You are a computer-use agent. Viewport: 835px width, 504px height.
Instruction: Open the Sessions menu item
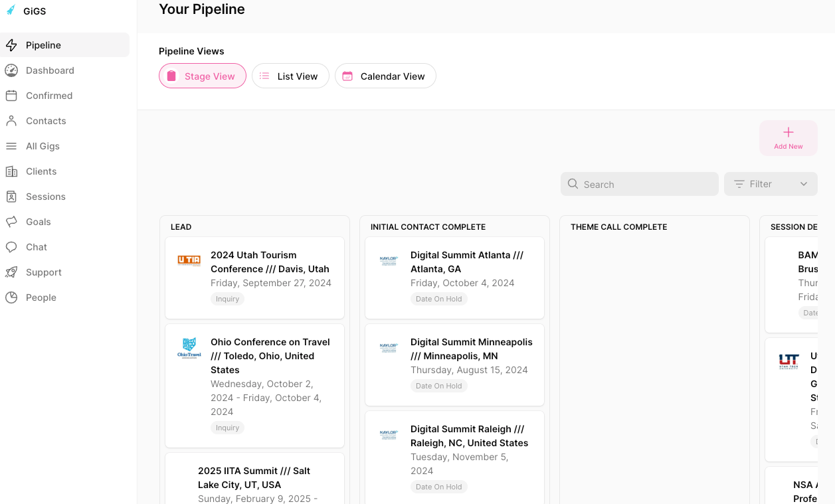click(x=45, y=197)
